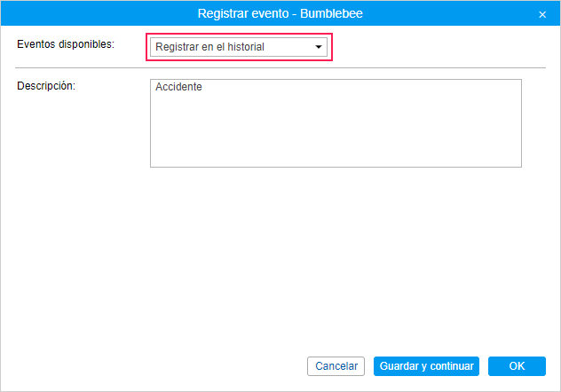This screenshot has height=392, width=561.
Task: Click the 'Descripción:' label
Action: 46,86
